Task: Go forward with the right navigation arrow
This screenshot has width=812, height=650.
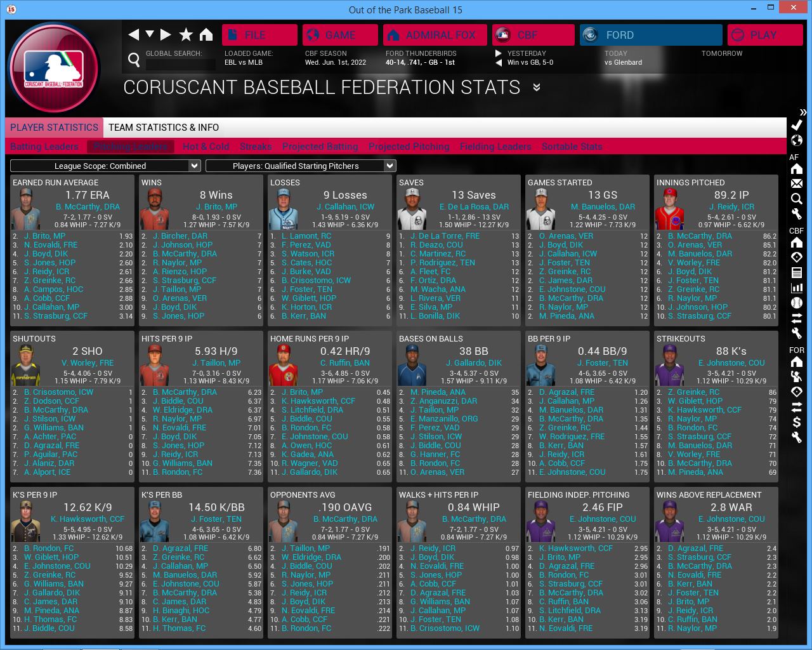Action: pyautogui.click(x=166, y=34)
